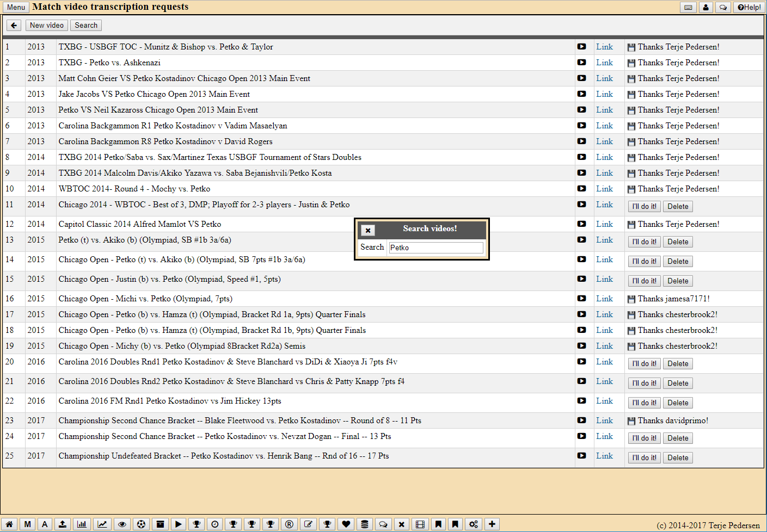Open Link for Jake Jacobs VS Petko

click(x=604, y=94)
